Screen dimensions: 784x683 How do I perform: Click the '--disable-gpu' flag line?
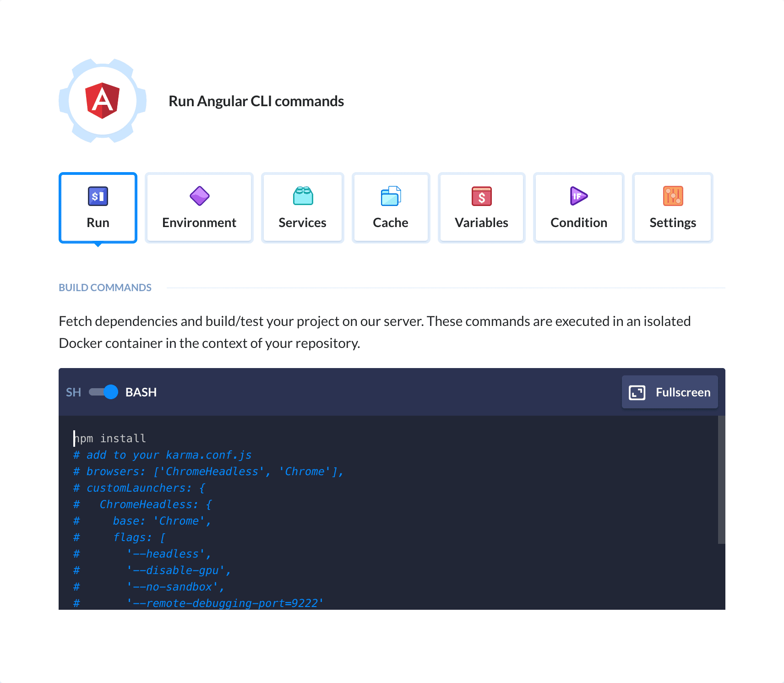tap(152, 570)
